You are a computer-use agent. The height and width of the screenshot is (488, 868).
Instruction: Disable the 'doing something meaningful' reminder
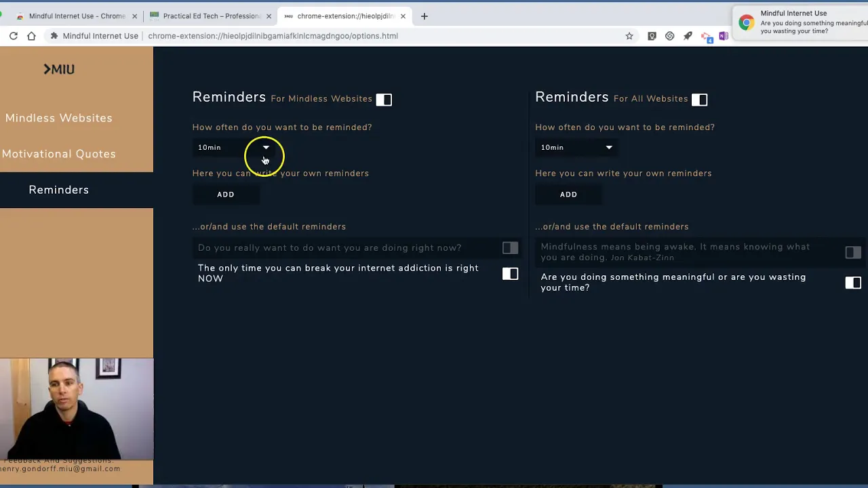(x=853, y=283)
